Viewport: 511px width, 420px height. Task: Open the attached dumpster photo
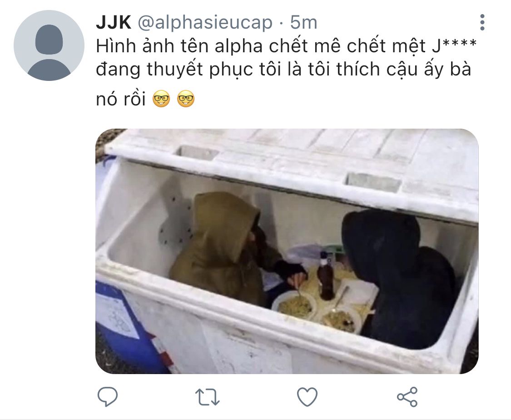point(287,251)
